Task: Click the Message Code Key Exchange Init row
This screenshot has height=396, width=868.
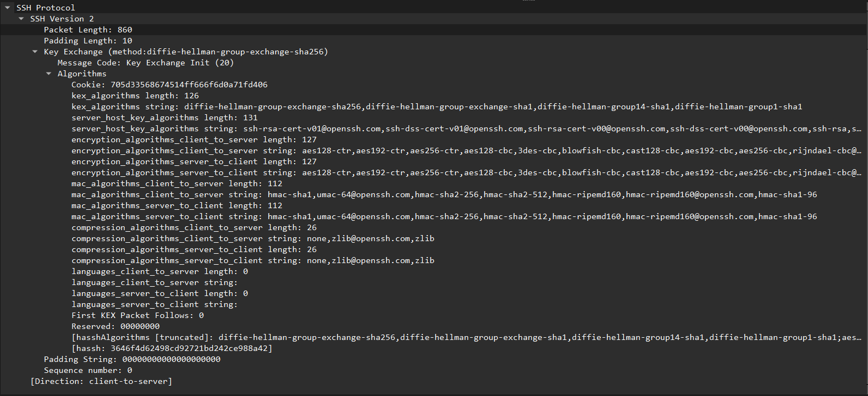Action: tap(146, 63)
